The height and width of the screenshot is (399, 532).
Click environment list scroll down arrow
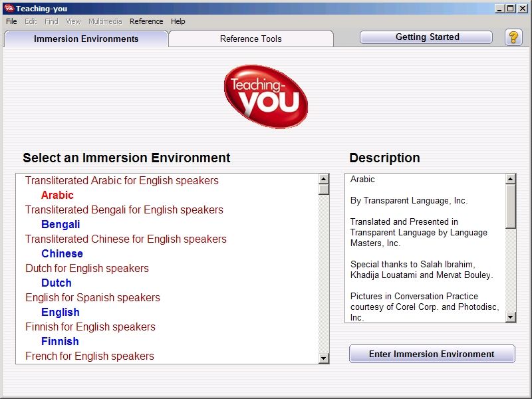pos(324,358)
